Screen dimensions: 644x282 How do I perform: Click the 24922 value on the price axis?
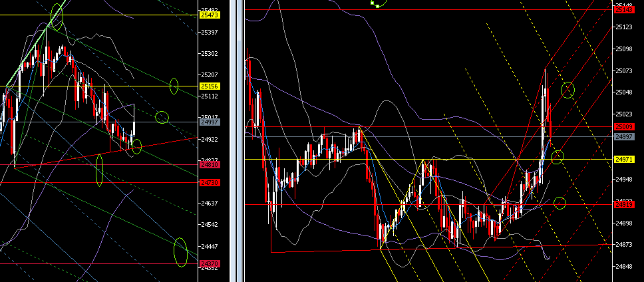click(210, 139)
